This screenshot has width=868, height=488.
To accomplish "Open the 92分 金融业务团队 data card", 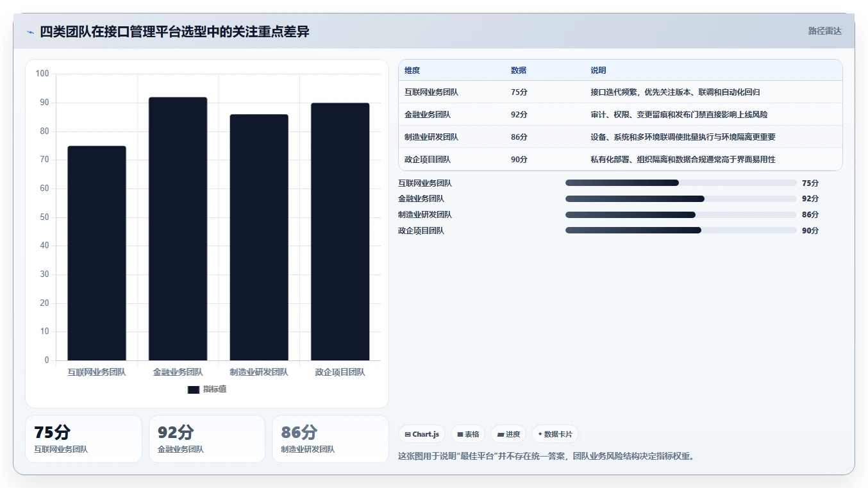I will 207,439.
